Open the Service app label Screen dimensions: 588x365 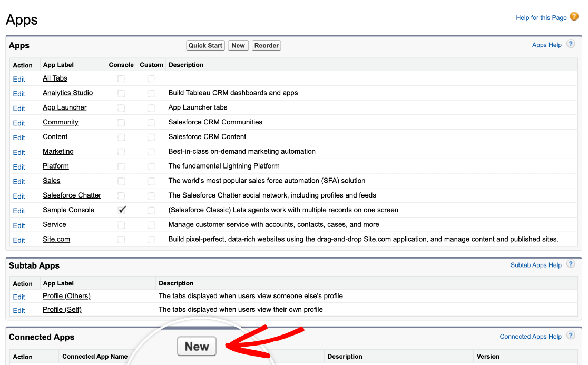(x=54, y=224)
